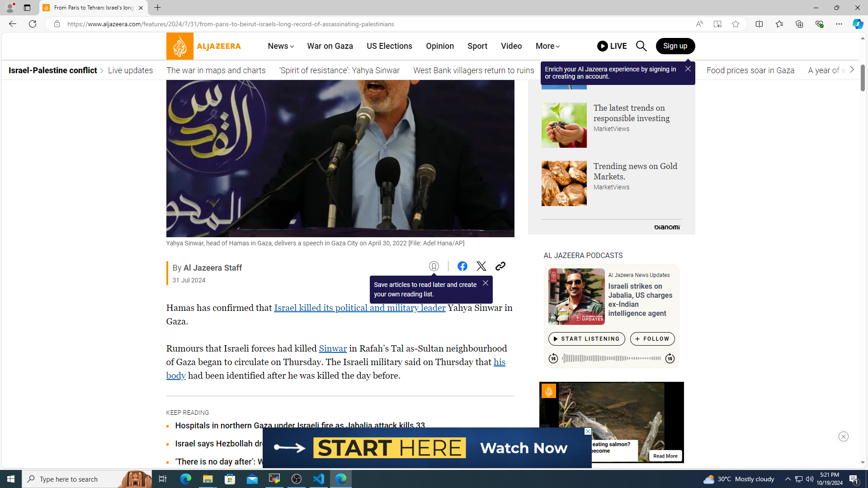Open the Sinwar link
The width and height of the screenshot is (868, 488).
[x=333, y=348]
